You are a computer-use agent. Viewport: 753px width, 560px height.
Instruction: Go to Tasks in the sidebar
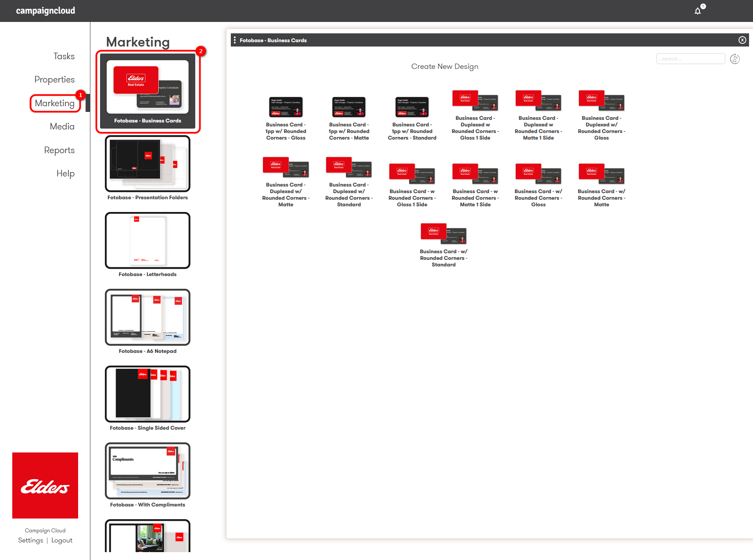click(x=64, y=56)
